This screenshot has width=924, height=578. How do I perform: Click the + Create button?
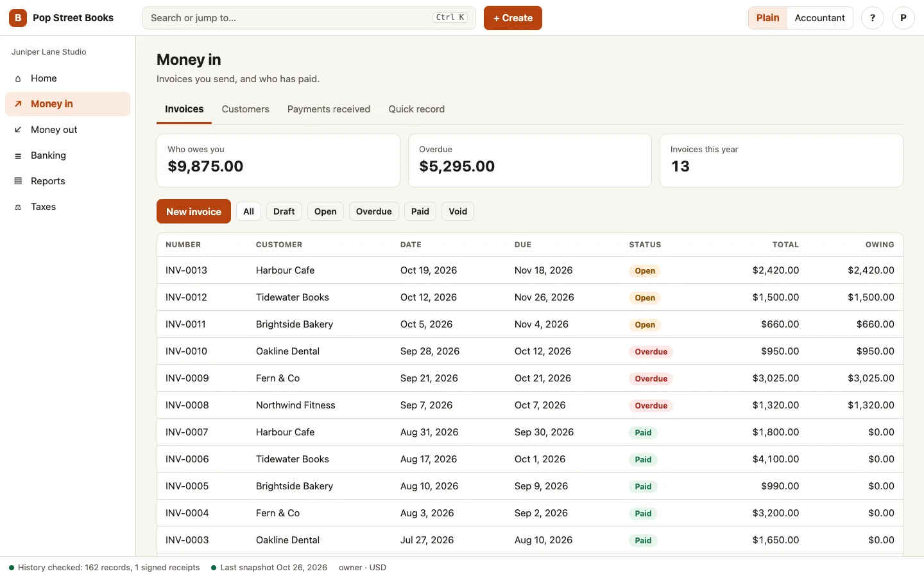(513, 18)
